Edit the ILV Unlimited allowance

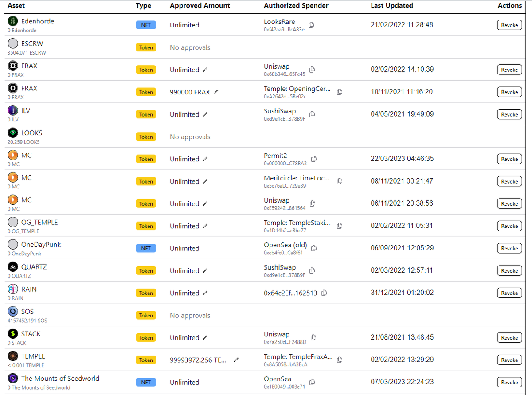pos(205,114)
